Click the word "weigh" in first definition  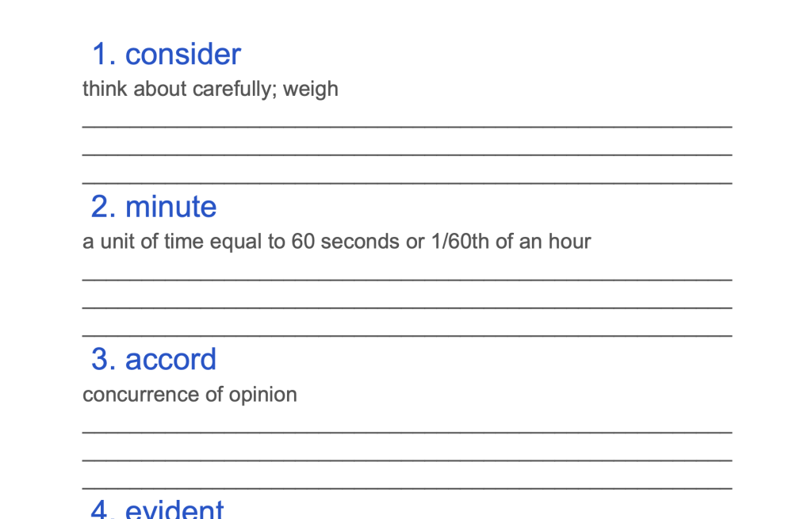311,90
